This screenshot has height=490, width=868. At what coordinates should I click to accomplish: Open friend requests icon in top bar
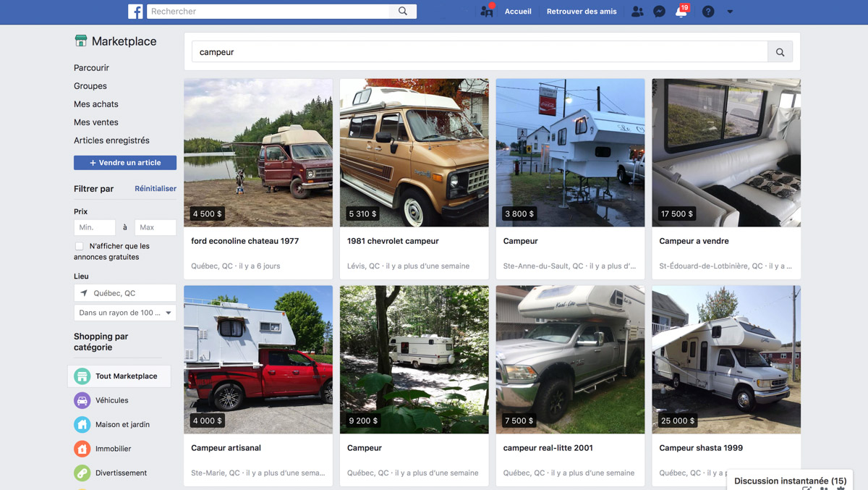(x=637, y=12)
